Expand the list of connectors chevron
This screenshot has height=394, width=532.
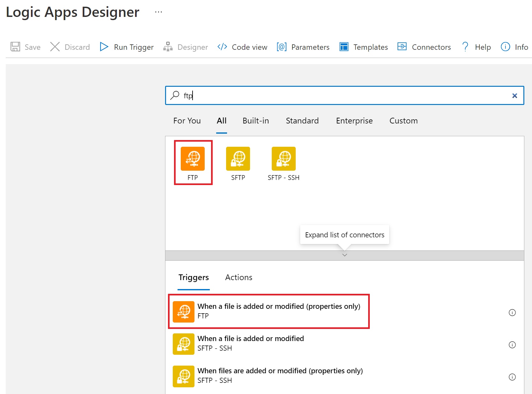click(345, 255)
